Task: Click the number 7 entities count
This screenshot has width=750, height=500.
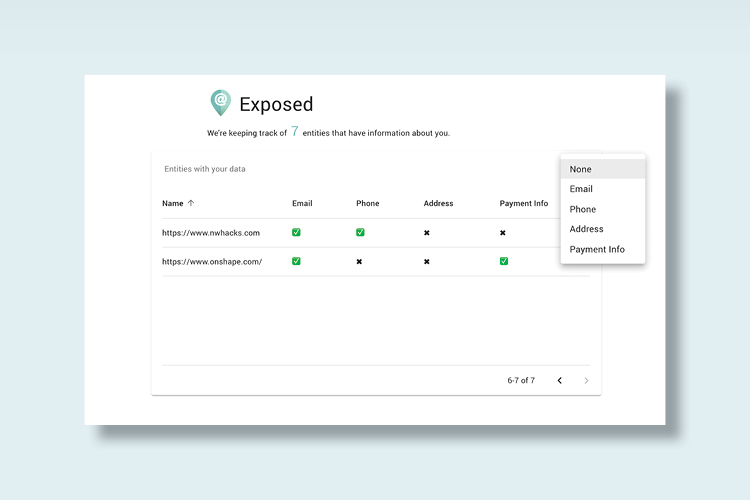Action: 295,131
